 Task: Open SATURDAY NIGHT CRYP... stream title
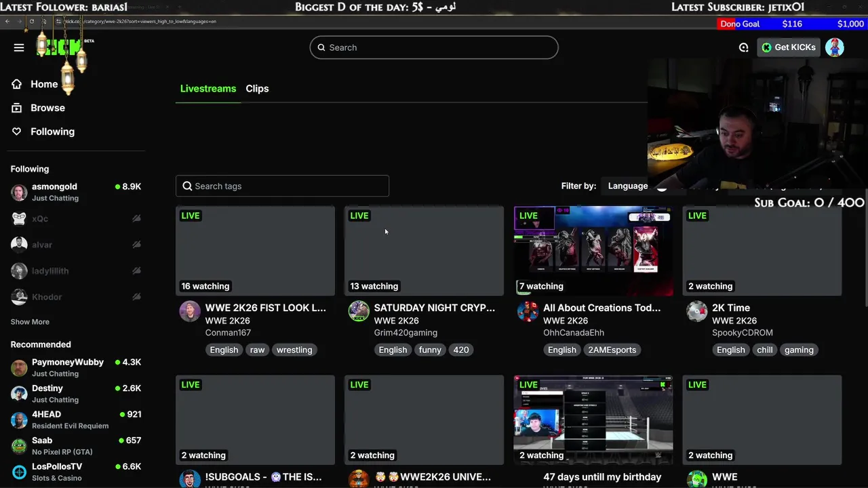tap(435, 308)
